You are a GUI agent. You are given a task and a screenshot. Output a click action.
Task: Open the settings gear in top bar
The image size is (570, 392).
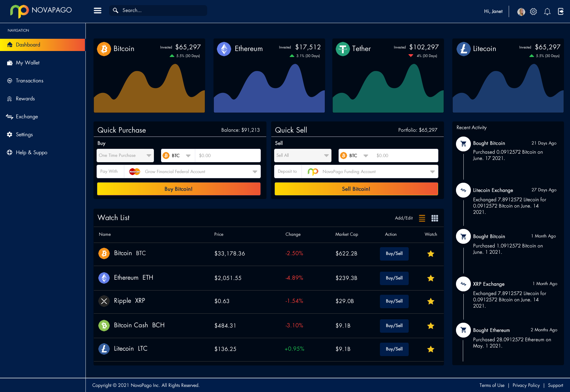pyautogui.click(x=533, y=11)
